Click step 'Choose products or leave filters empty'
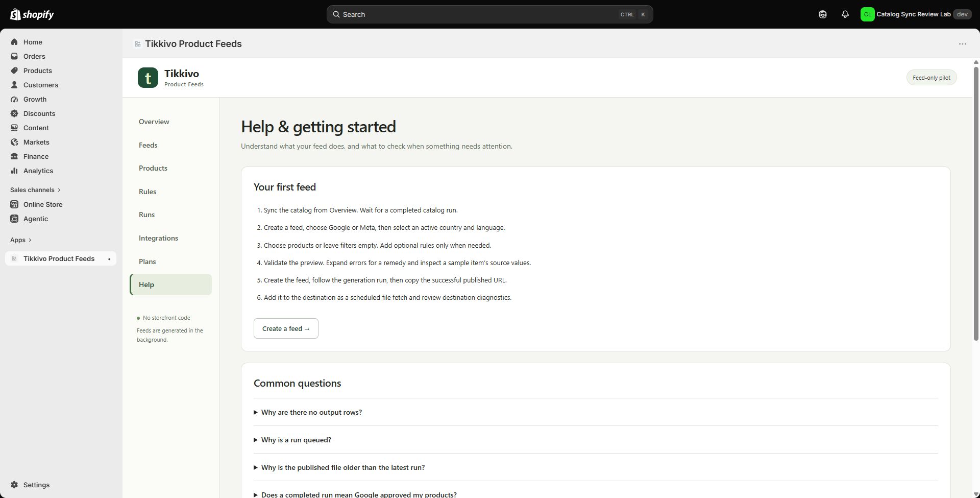Viewport: 980px width, 498px height. (x=377, y=245)
